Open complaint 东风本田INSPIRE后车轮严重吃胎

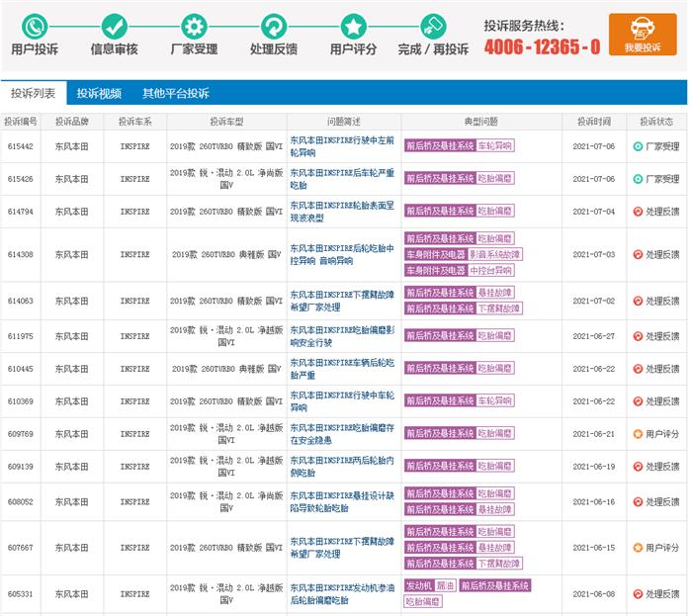[342, 179]
